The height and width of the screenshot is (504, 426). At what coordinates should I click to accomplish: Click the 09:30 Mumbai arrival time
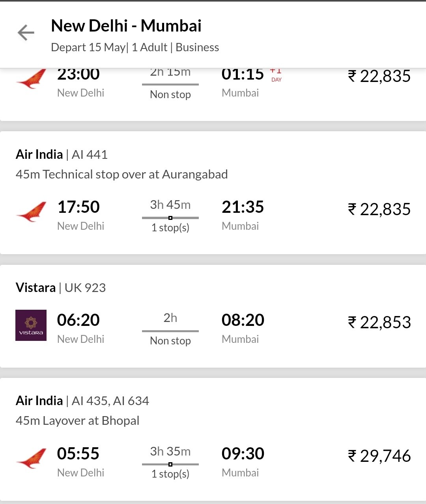click(243, 454)
